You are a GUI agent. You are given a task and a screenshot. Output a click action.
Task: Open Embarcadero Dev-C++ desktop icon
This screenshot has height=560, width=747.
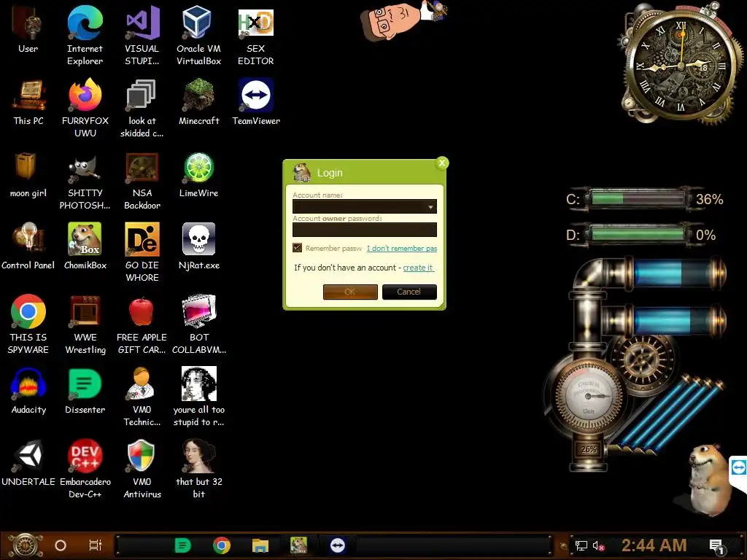click(85, 469)
